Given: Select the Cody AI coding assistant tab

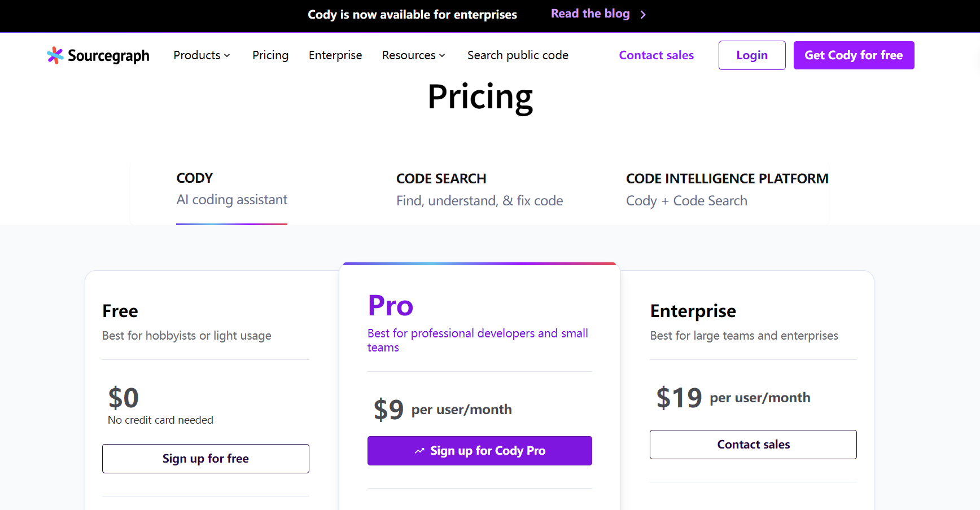Looking at the screenshot, I should point(231,189).
